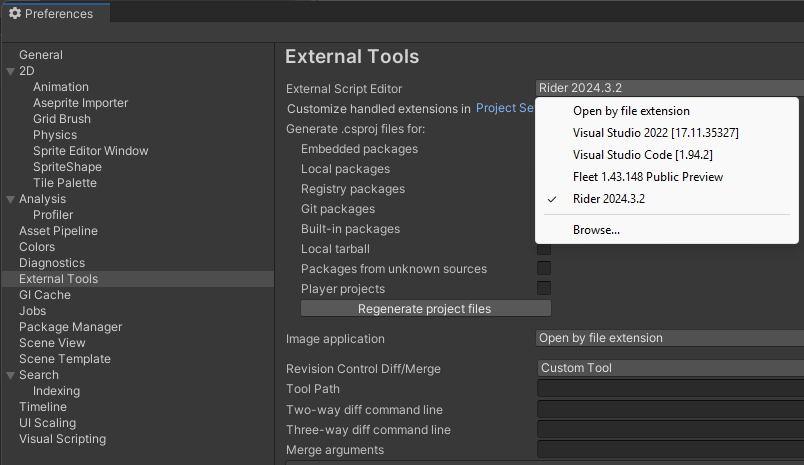Open Timeline preferences
804x465 pixels.
(43, 407)
